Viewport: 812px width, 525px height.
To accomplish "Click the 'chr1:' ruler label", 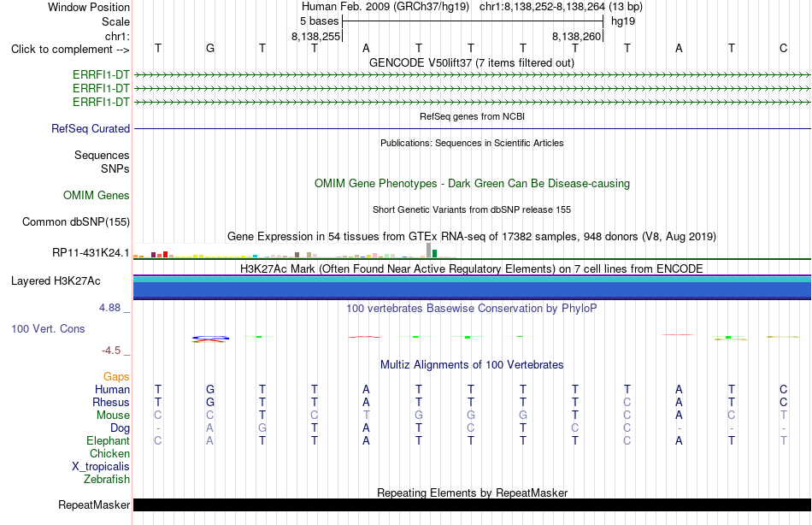I will tap(117, 36).
